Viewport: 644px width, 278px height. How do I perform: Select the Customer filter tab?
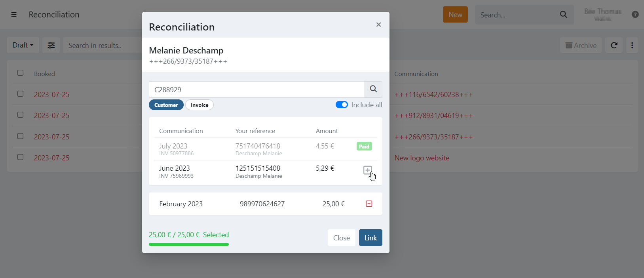tap(166, 105)
